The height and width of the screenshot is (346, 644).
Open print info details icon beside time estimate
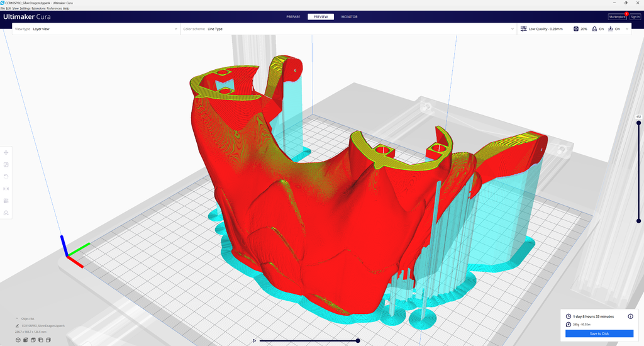[x=630, y=316]
